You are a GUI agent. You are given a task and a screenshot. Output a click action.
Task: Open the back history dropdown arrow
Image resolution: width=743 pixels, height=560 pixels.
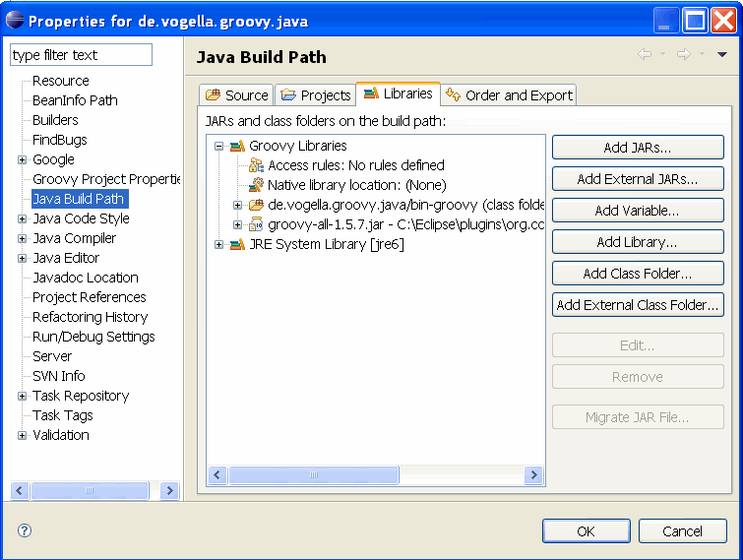pyautogui.click(x=662, y=54)
